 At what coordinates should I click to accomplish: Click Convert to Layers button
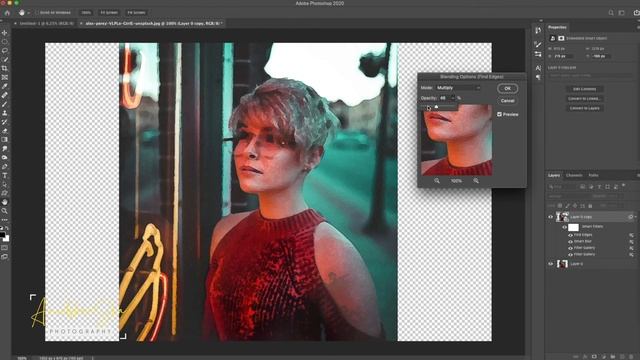[x=584, y=109]
